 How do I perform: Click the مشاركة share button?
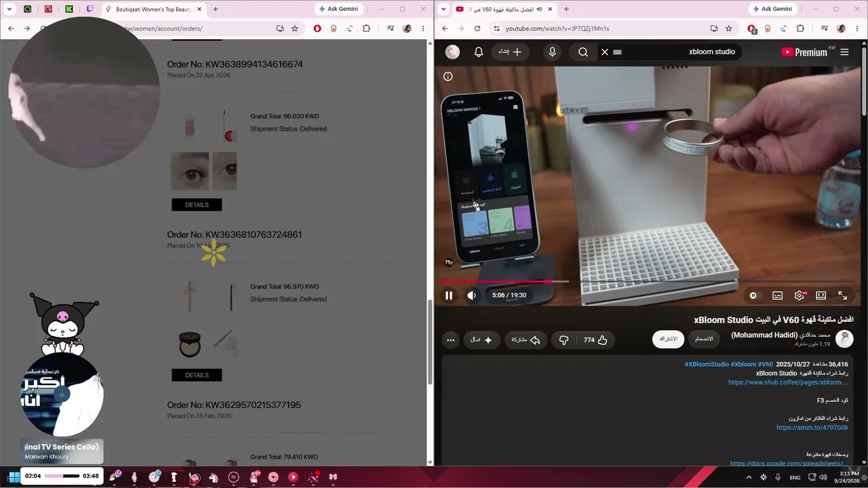[526, 340]
